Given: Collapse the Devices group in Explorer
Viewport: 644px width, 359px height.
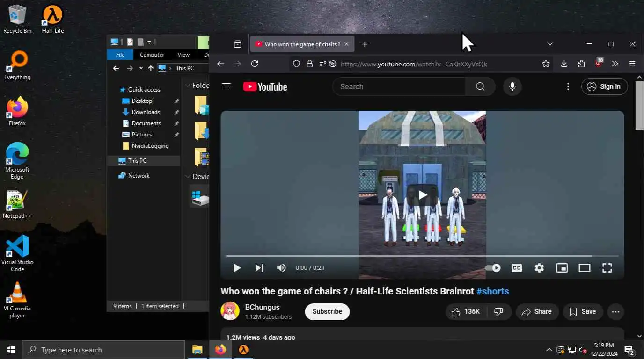Looking at the screenshot, I should coord(188,177).
